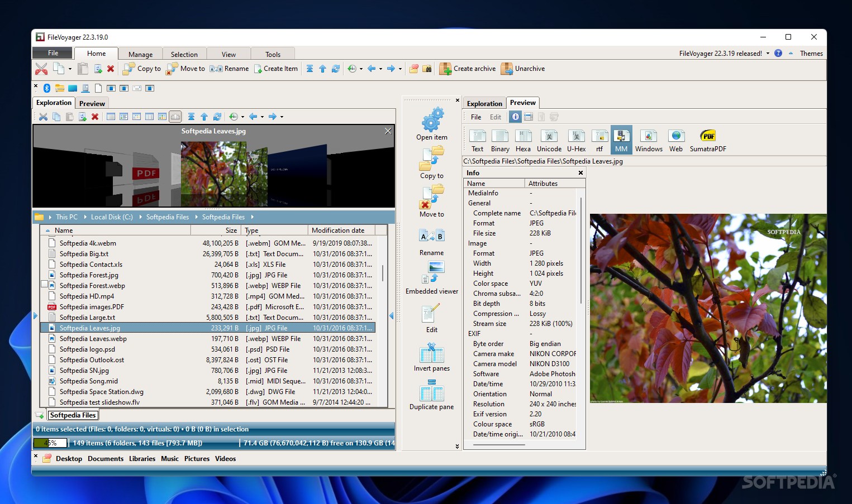
Task: Open the Forward arrow dropdown in ribbon
Action: pyautogui.click(x=400, y=69)
